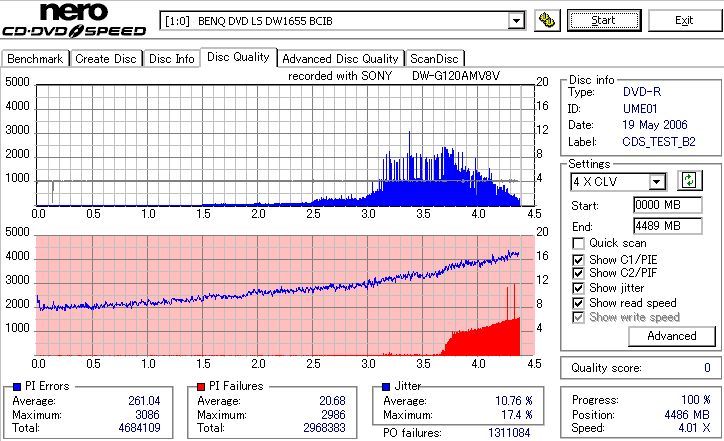
Task: Click the disabled Show write speed checkbox
Action: (x=578, y=317)
